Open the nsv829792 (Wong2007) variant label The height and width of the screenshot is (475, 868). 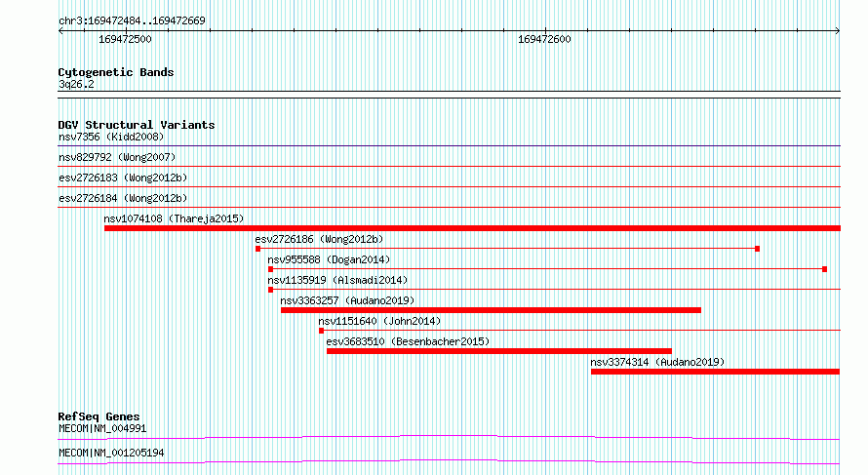(x=117, y=157)
